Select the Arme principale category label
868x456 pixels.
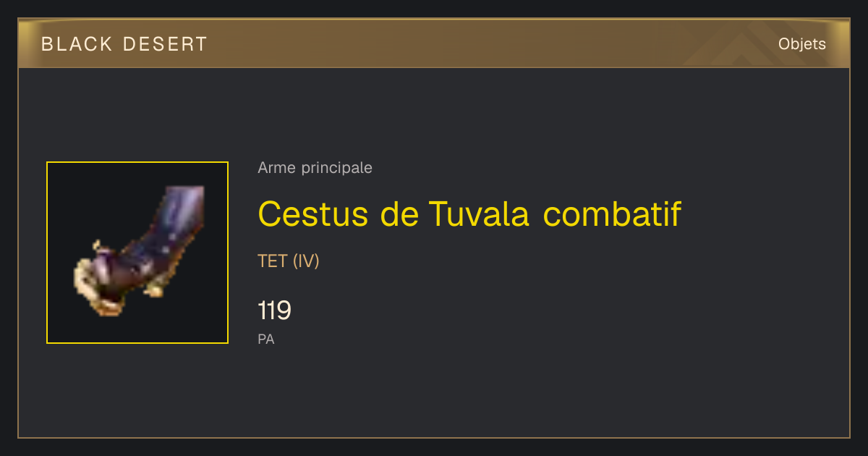(x=315, y=168)
